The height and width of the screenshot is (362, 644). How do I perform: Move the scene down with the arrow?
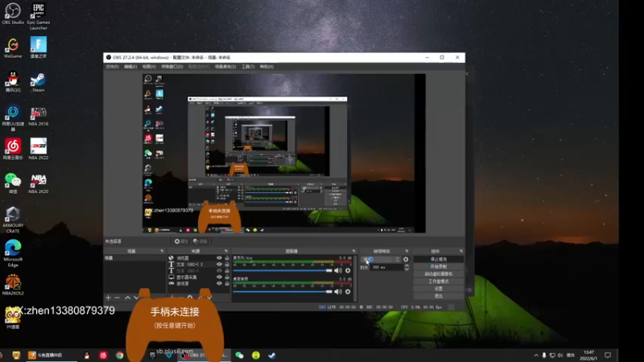tap(136, 298)
